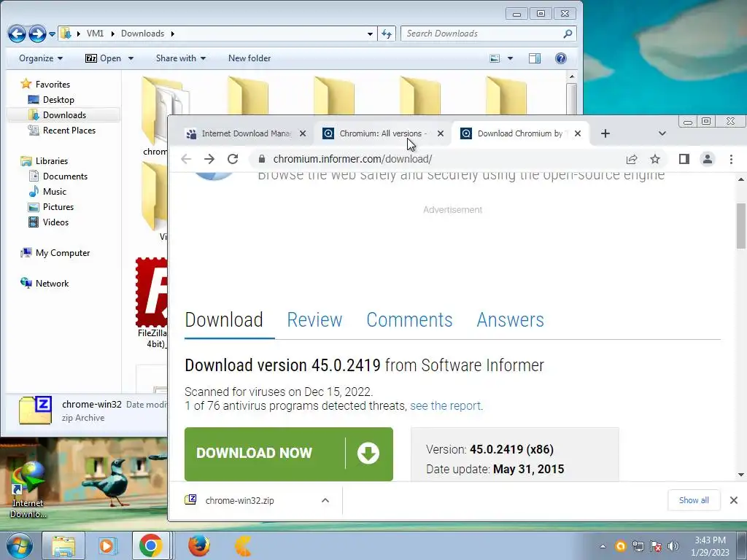Viewport: 747px width, 560px height.
Task: Open view options dropdown arrow in Explorer
Action: (510, 58)
